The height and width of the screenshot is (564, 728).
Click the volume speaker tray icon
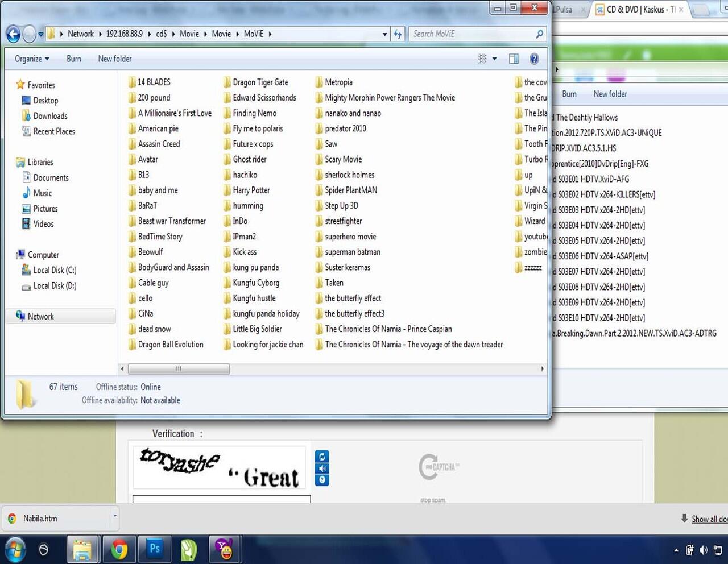click(x=704, y=550)
